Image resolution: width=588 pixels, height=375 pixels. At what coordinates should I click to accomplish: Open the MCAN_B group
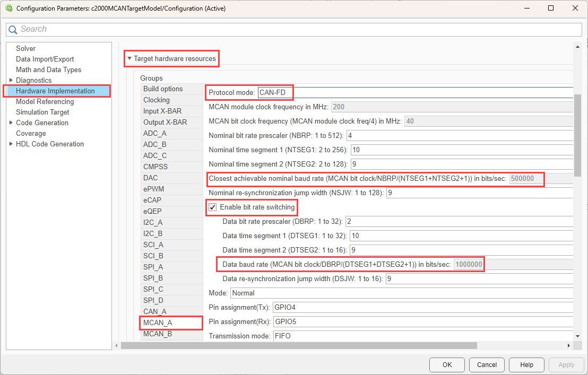click(158, 334)
